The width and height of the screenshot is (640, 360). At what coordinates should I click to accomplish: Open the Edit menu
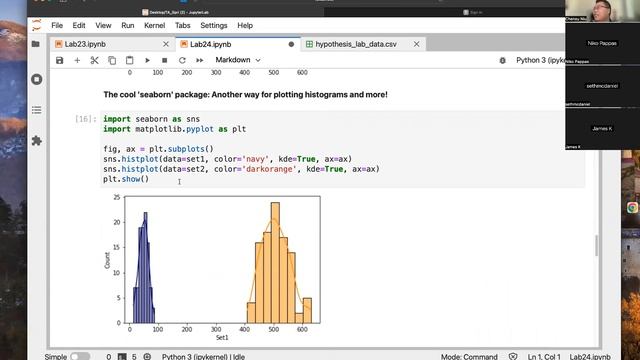[x=79, y=25]
